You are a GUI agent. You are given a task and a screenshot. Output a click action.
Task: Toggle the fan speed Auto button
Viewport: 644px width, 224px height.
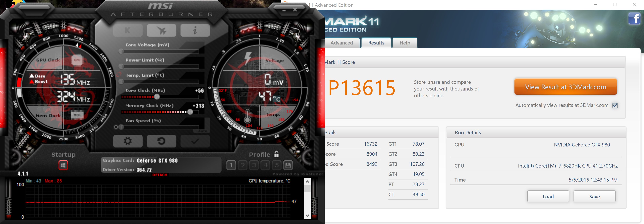pos(202,131)
